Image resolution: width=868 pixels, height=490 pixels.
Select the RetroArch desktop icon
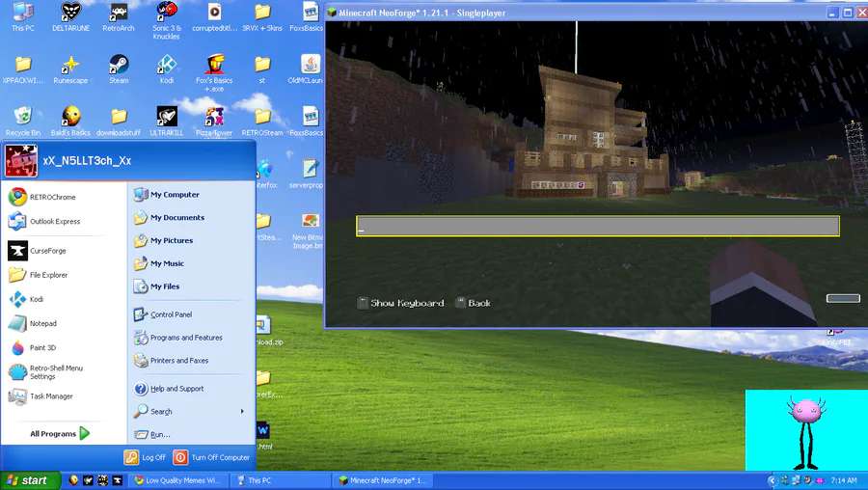pos(119,17)
